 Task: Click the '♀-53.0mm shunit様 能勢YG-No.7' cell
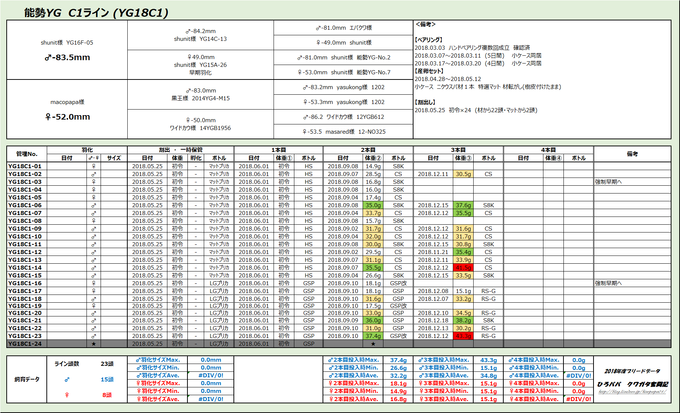343,72
